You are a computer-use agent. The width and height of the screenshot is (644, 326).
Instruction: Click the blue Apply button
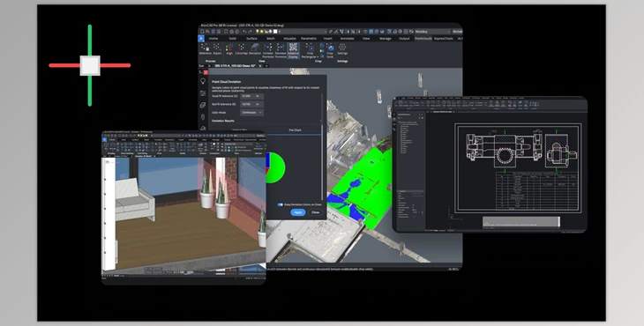(298, 212)
